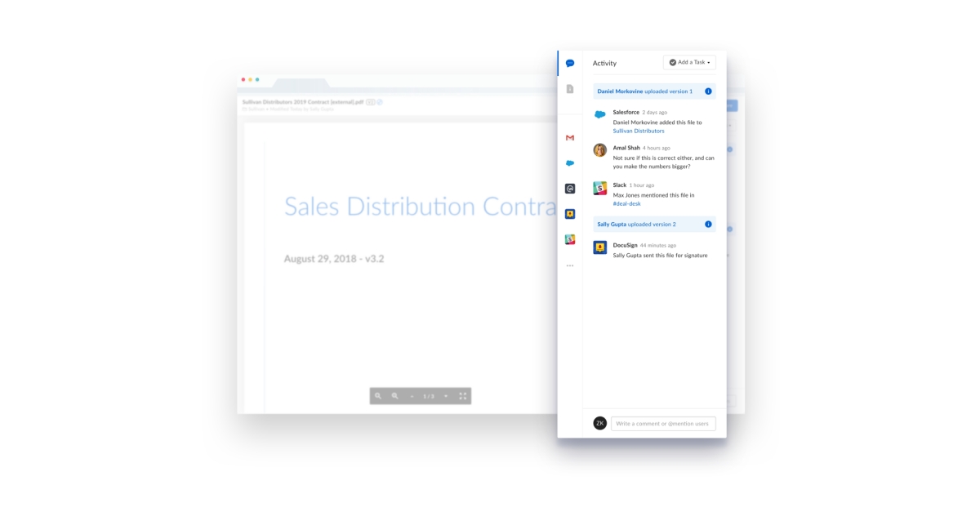
Task: Open the Activity comments panel
Action: pos(570,63)
